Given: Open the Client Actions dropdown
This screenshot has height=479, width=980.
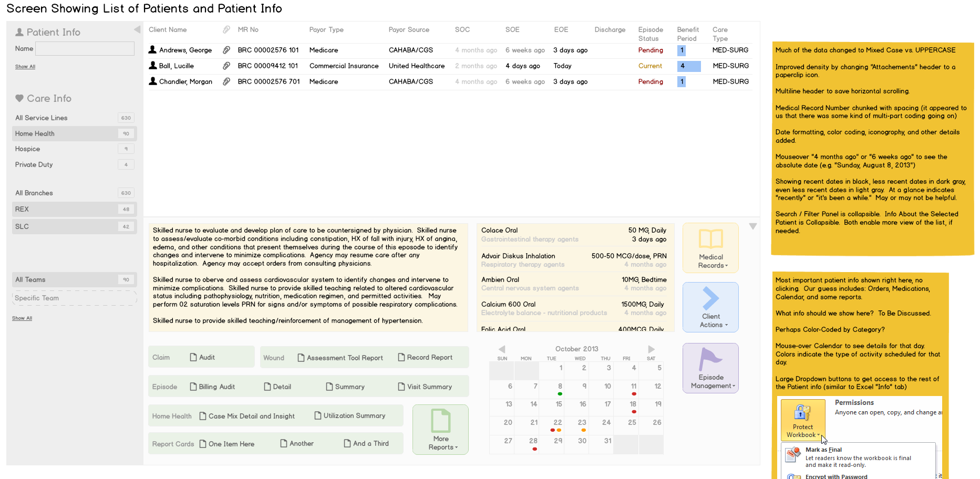Looking at the screenshot, I should pos(710,307).
